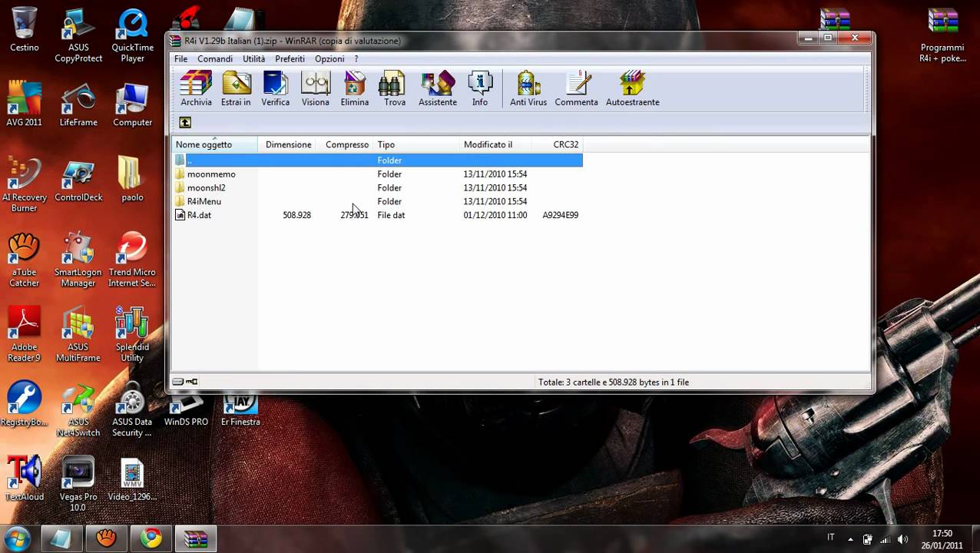This screenshot has width=980, height=553.
Task: Sort by Nome oggetto column header
Action: [x=215, y=144]
